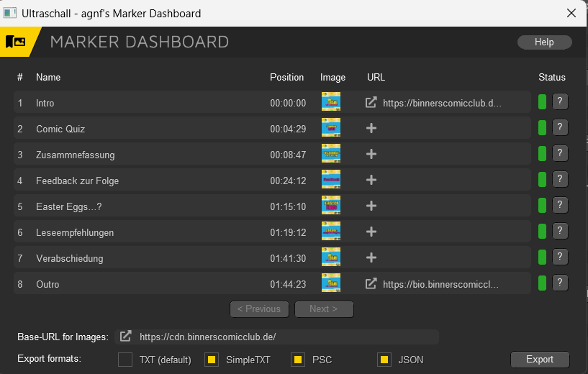This screenshot has height=374, width=588.
Task: Select the Outro marker name
Action: pyautogui.click(x=48, y=284)
